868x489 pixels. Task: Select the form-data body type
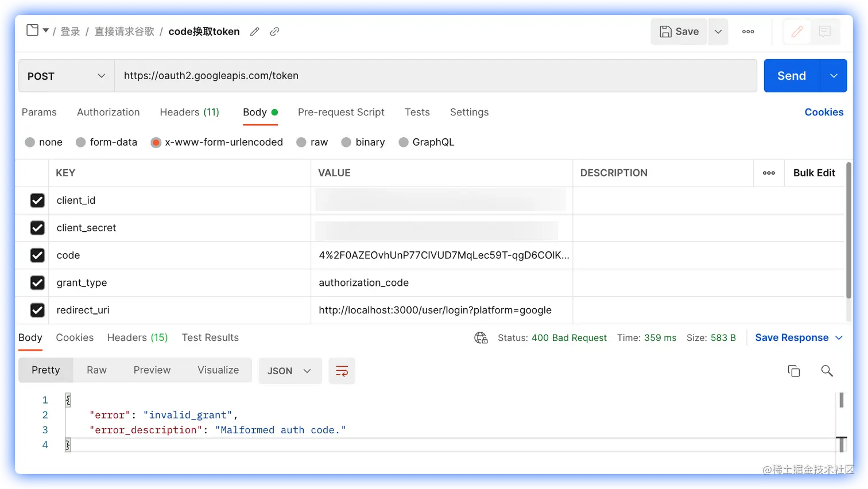click(x=81, y=142)
